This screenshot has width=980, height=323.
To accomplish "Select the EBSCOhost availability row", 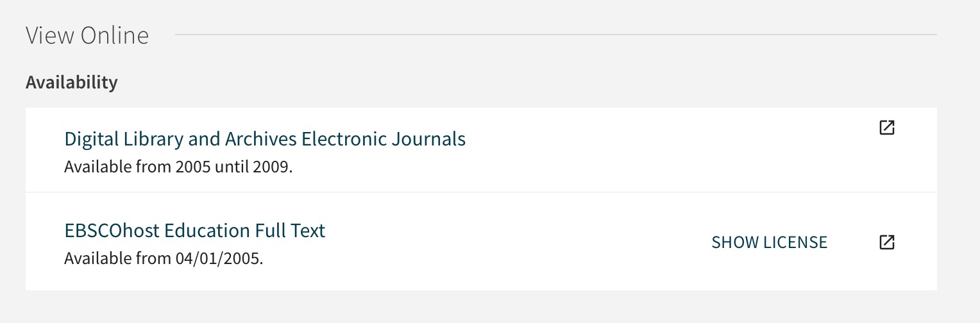I will coord(481,242).
